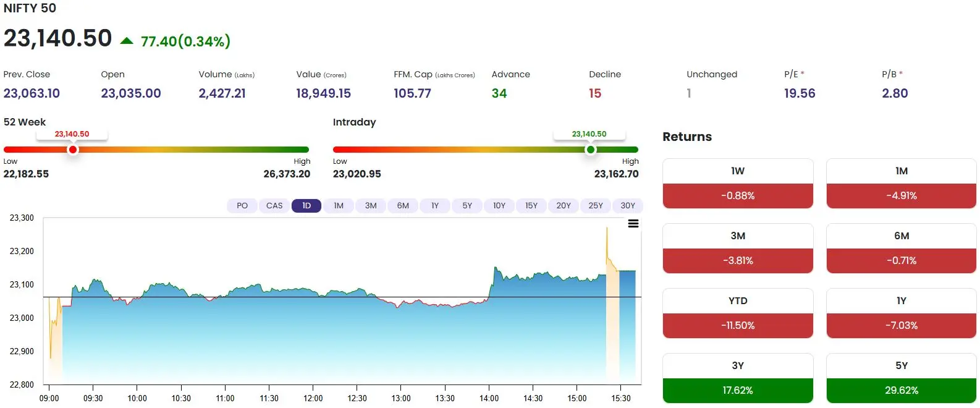This screenshot has height=408, width=980.
Task: Switch the chart to the 6M period tab
Action: point(403,206)
